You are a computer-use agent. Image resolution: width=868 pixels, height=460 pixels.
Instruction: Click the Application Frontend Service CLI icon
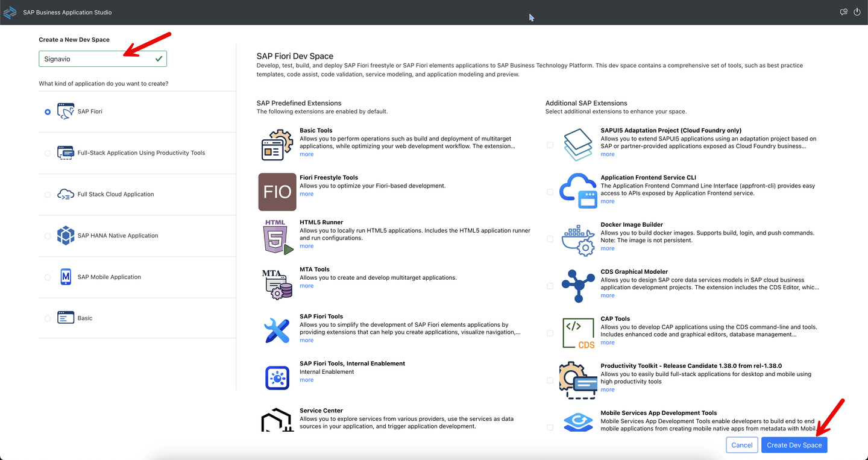coord(579,191)
